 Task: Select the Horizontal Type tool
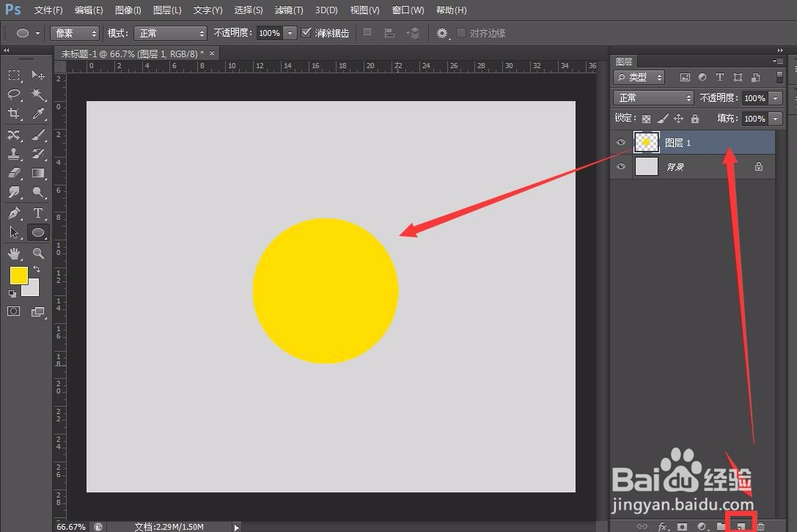tap(38, 213)
